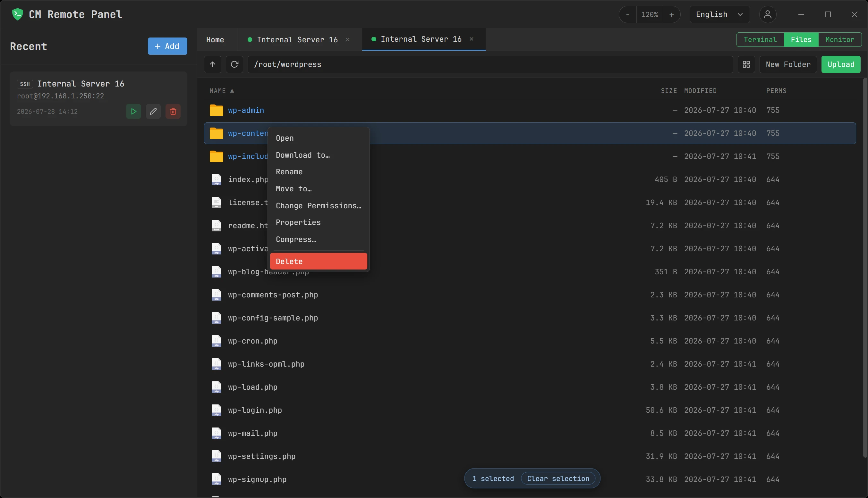
Task: Click the readme html file icon
Action: point(216,226)
